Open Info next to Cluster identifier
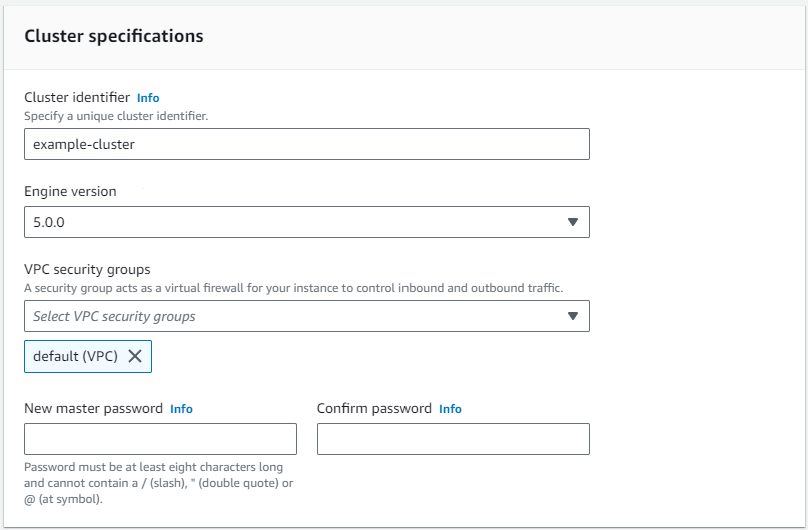This screenshot has height=530, width=808. [148, 98]
